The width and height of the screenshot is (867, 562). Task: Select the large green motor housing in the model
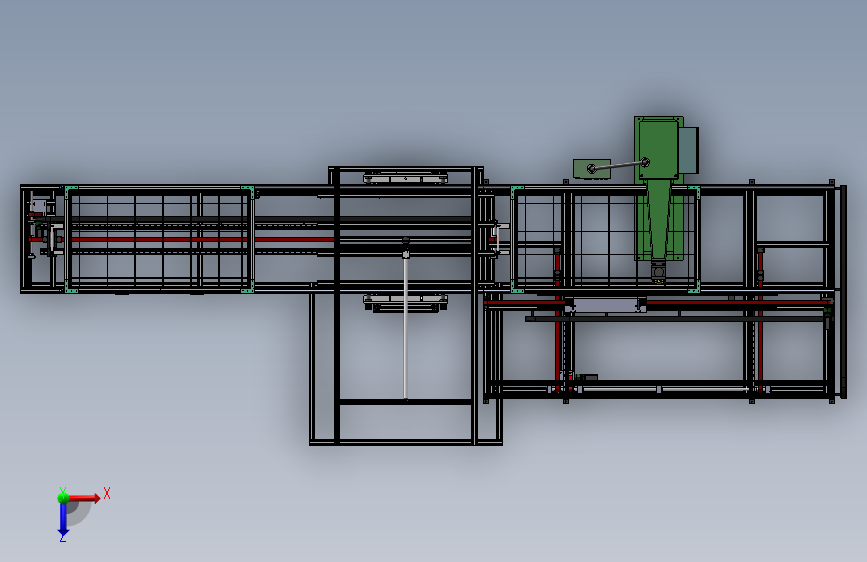[x=659, y=148]
